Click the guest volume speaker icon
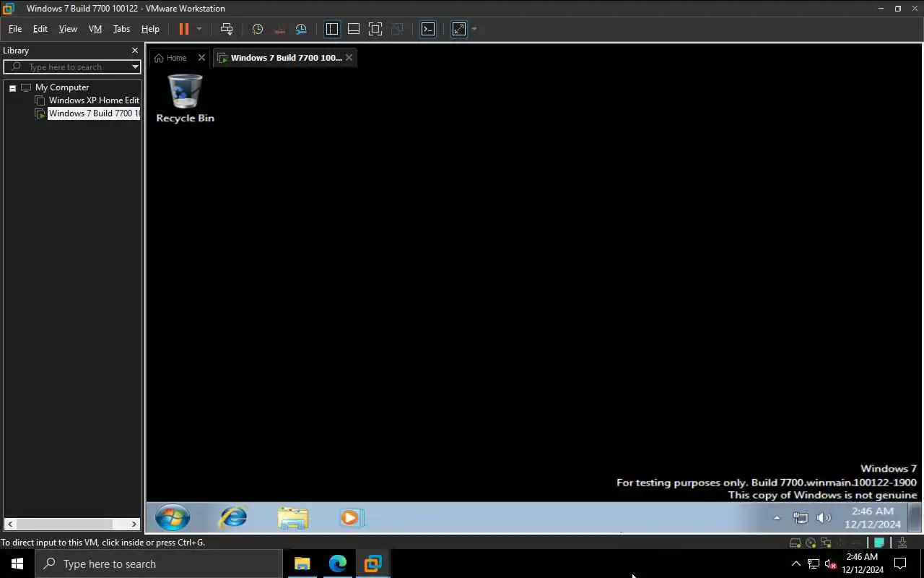The width and height of the screenshot is (924, 578). (x=824, y=518)
